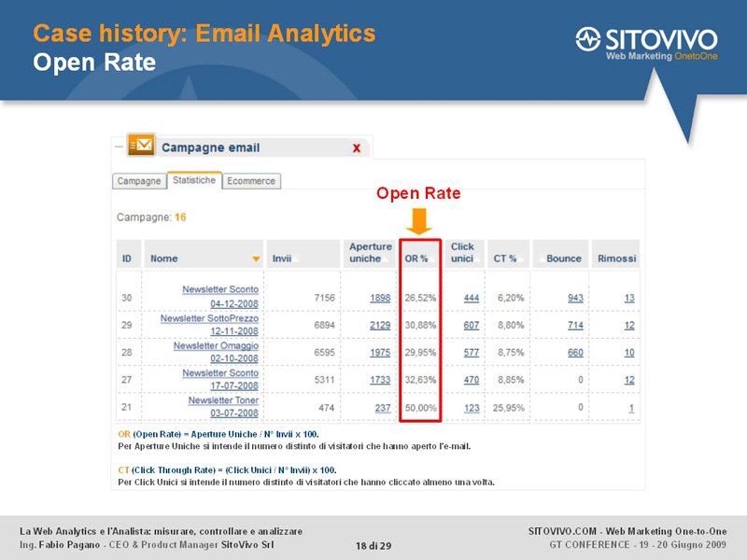The width and height of the screenshot is (747, 560).
Task: Click the Invii value 6894
Action: (x=324, y=325)
